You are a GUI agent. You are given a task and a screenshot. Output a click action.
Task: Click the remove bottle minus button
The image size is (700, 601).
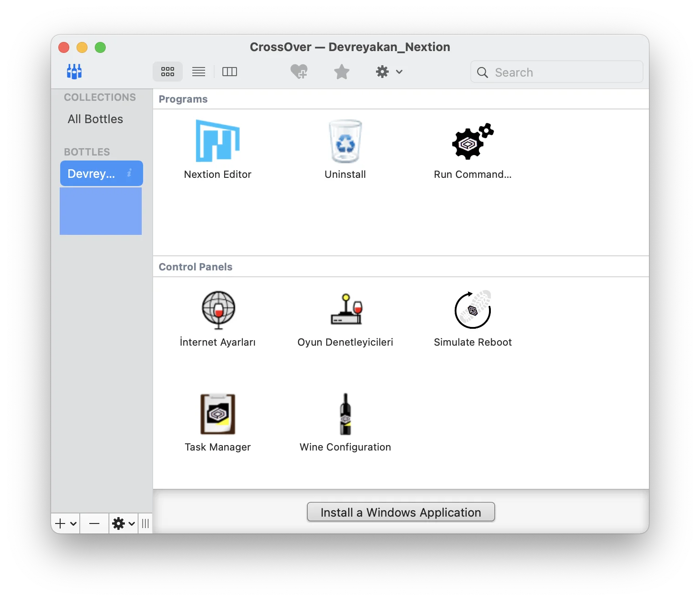click(94, 523)
